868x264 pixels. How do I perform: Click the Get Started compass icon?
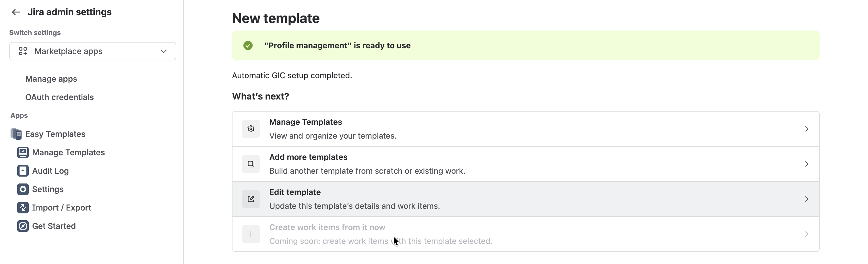[x=23, y=226]
